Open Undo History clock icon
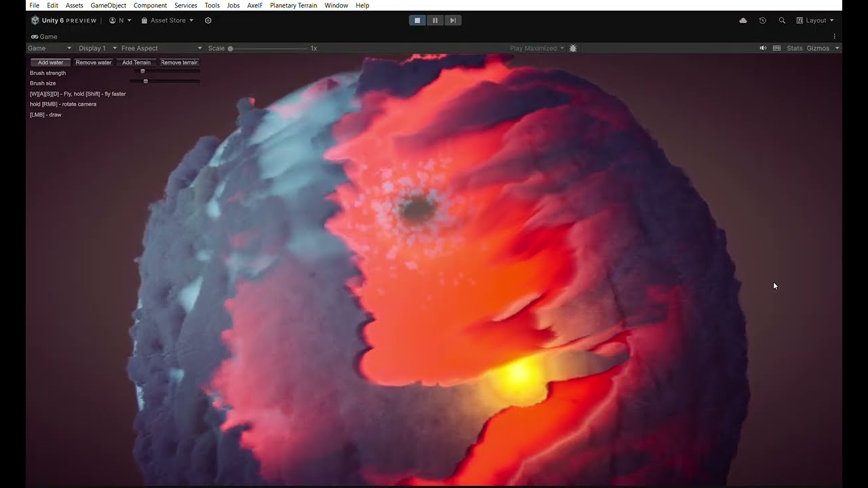 coord(762,20)
